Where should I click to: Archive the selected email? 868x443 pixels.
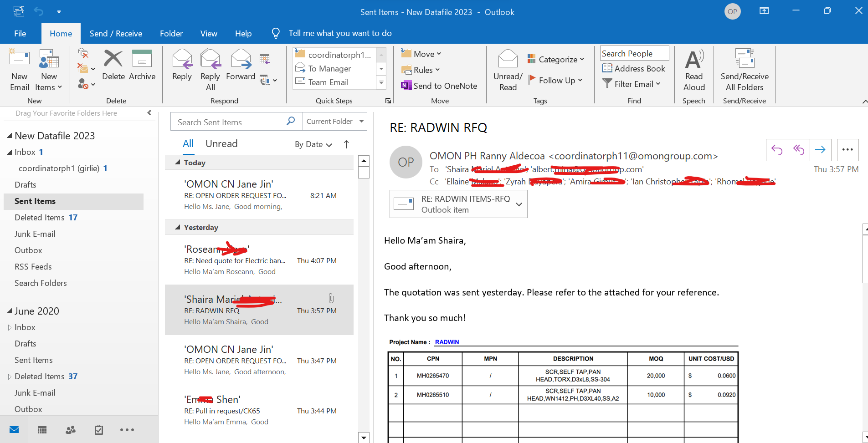[142, 65]
